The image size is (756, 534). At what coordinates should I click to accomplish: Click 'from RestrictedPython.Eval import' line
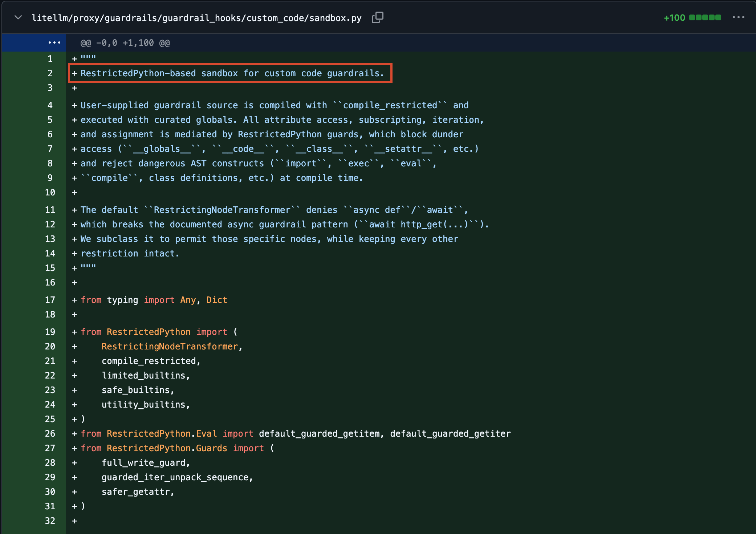[296, 434]
